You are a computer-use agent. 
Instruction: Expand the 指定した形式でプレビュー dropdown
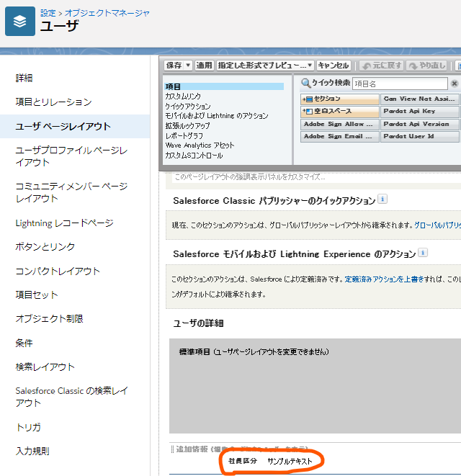coord(310,66)
